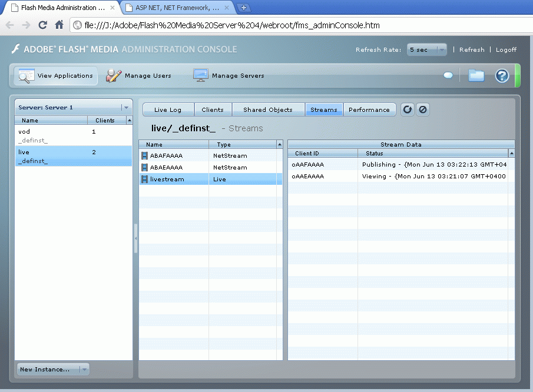Select the vod application row

74,135
